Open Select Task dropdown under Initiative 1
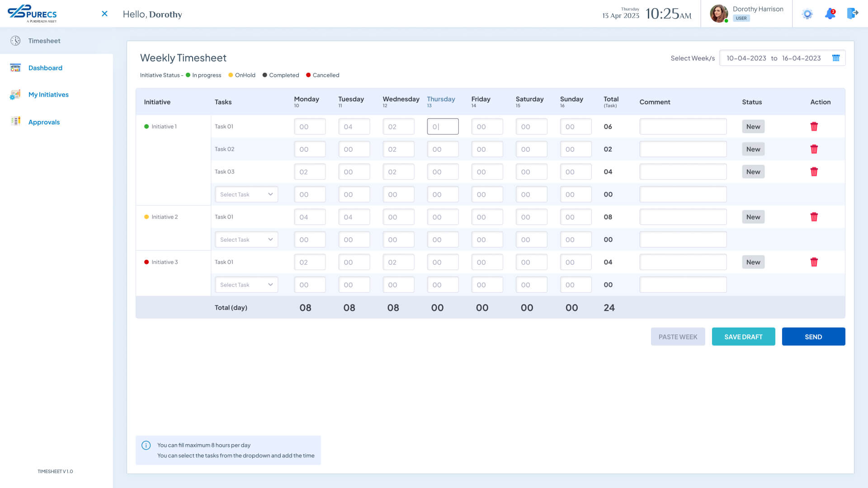The height and width of the screenshot is (488, 868). [x=246, y=194]
